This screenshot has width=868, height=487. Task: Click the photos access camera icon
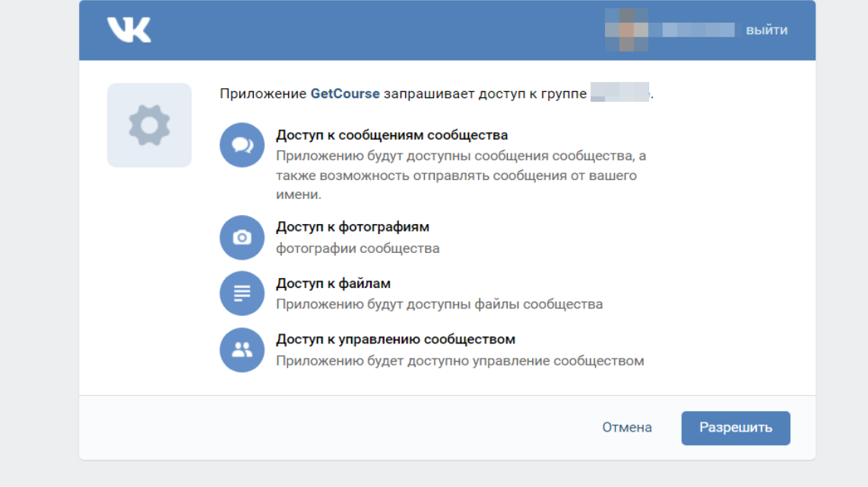(x=242, y=237)
